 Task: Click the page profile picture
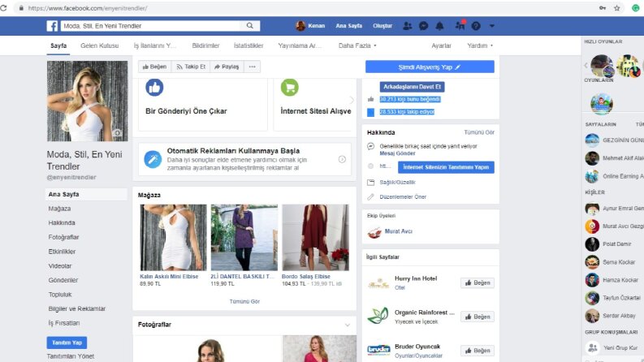click(88, 101)
